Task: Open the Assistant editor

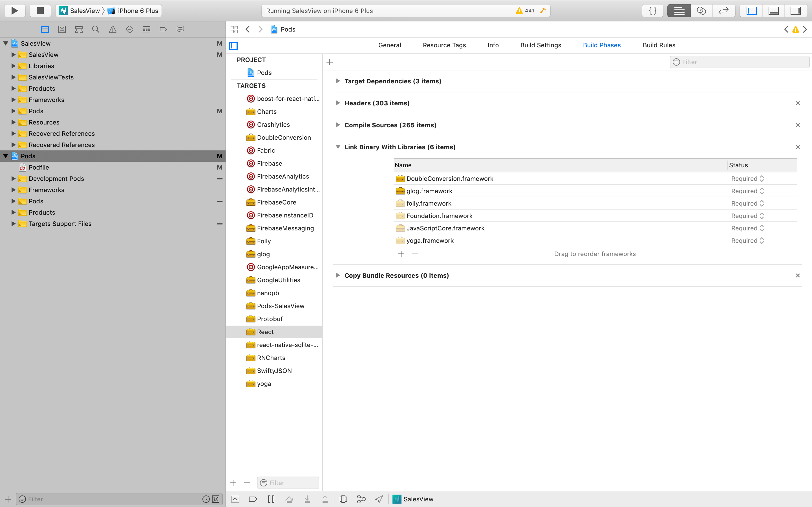Action: point(701,10)
